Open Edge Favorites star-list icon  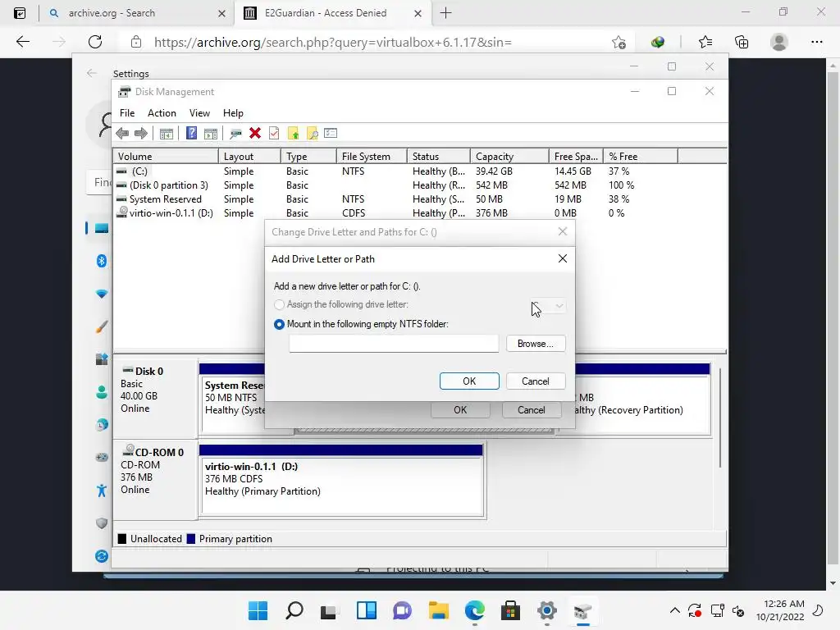[705, 42]
